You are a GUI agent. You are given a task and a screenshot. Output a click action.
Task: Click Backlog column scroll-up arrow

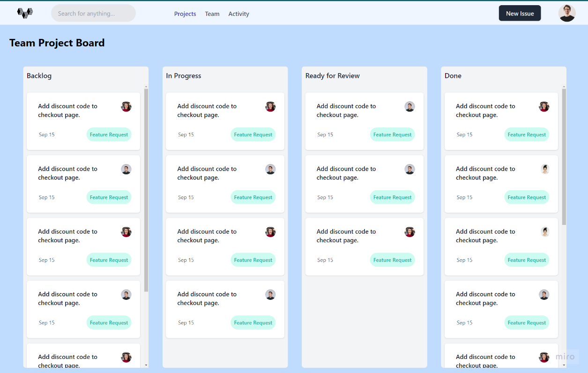click(146, 87)
